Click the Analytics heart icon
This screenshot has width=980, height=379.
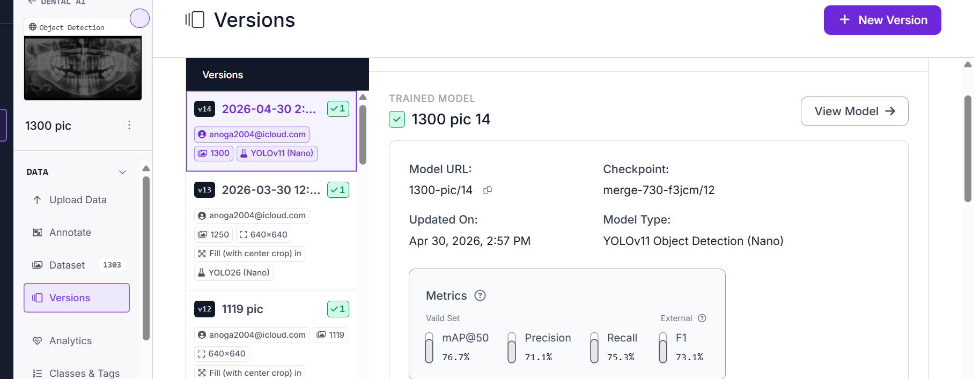pos(37,341)
